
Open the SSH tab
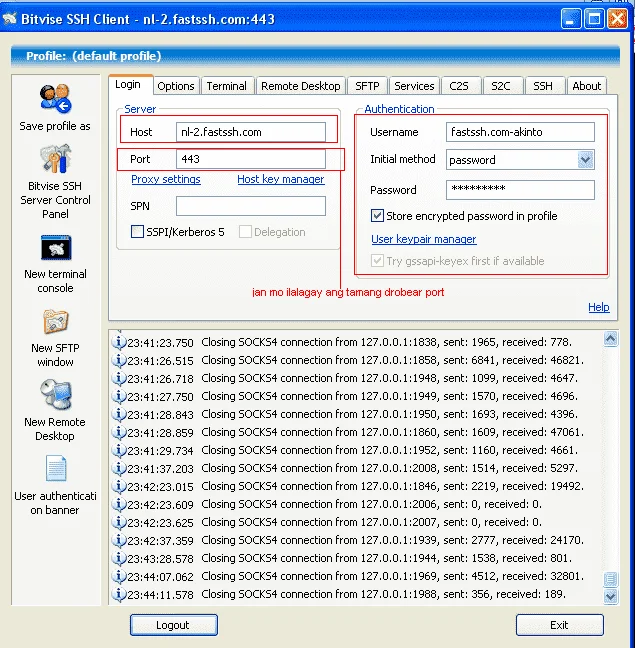pos(543,86)
